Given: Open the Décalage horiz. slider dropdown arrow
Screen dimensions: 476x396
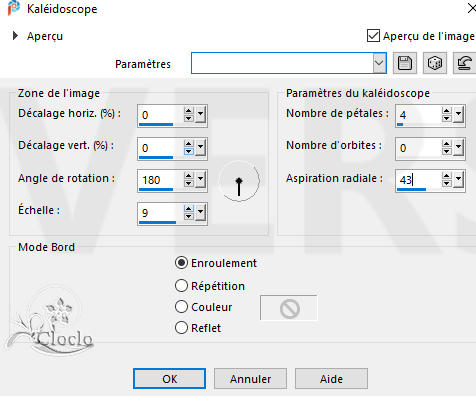Looking at the screenshot, I should (200, 115).
